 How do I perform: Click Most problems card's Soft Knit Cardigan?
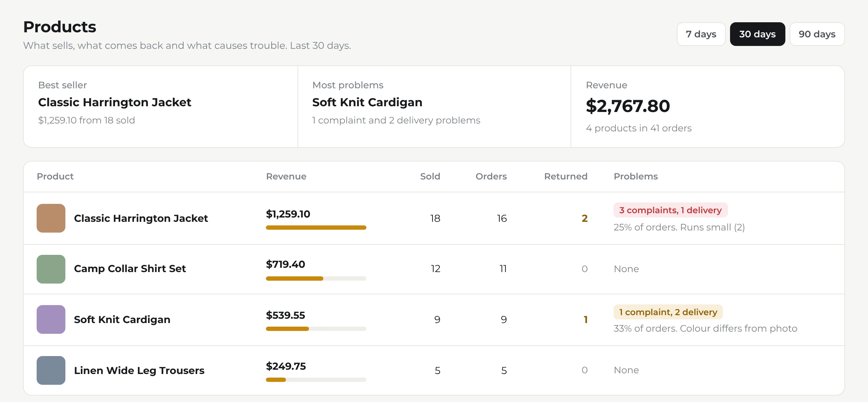[x=367, y=102]
